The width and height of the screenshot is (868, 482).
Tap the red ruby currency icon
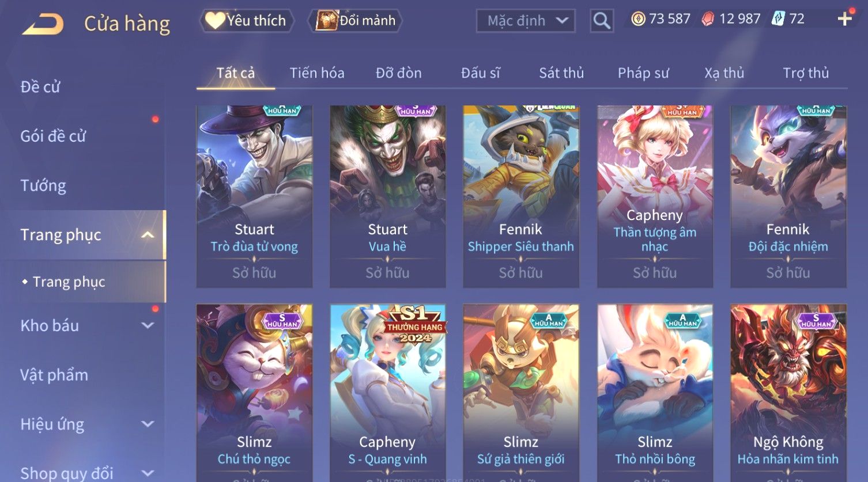(708, 20)
